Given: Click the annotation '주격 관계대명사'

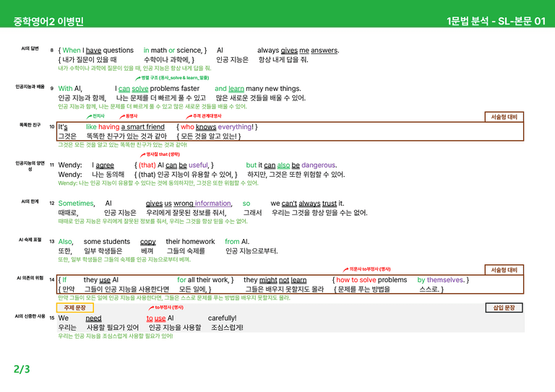Looking at the screenshot, I should [204, 116].
